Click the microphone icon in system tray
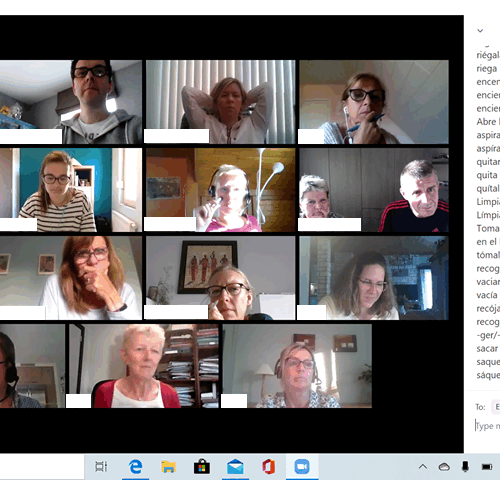Image resolution: width=500 pixels, height=480 pixels. pyautogui.click(x=465, y=467)
